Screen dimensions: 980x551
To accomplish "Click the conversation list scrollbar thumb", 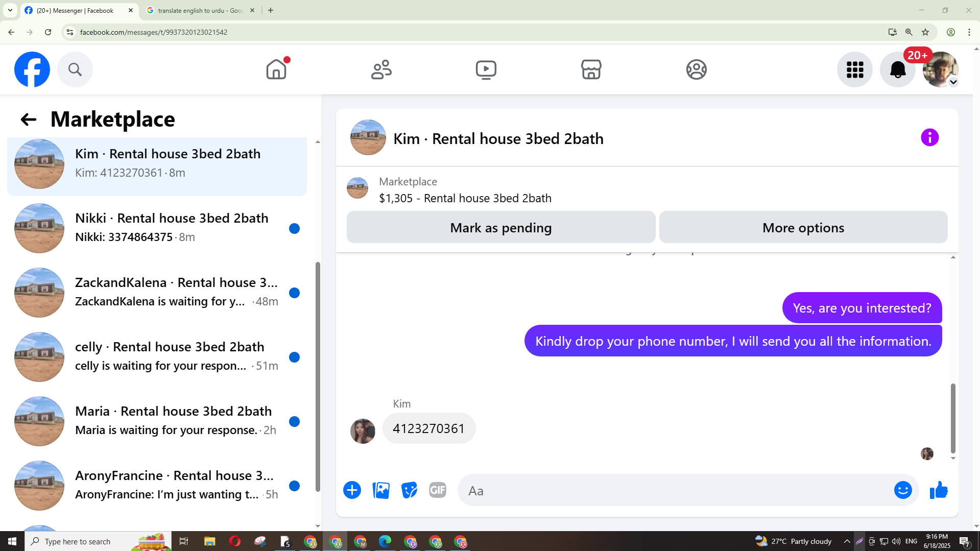I will click(318, 377).
